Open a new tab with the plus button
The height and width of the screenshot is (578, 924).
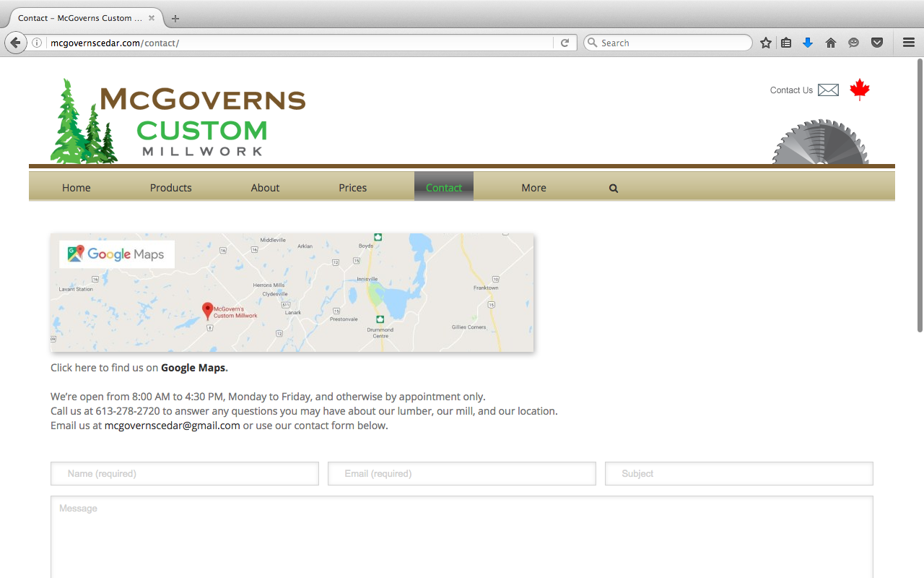175,18
